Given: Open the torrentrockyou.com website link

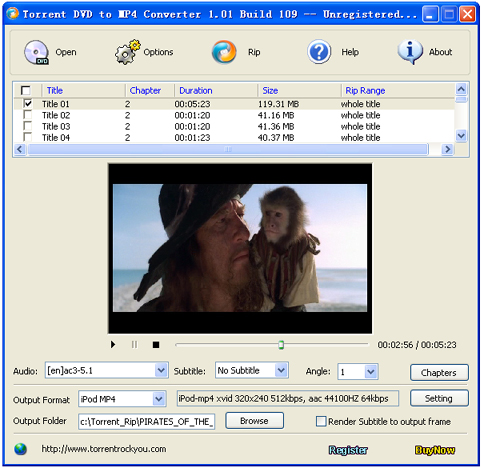Looking at the screenshot, I should click(104, 449).
